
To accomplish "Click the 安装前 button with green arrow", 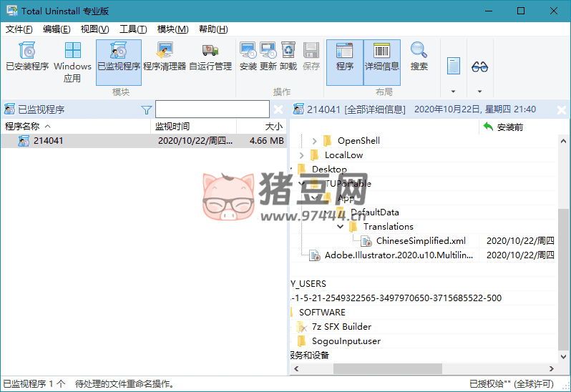I will point(503,127).
